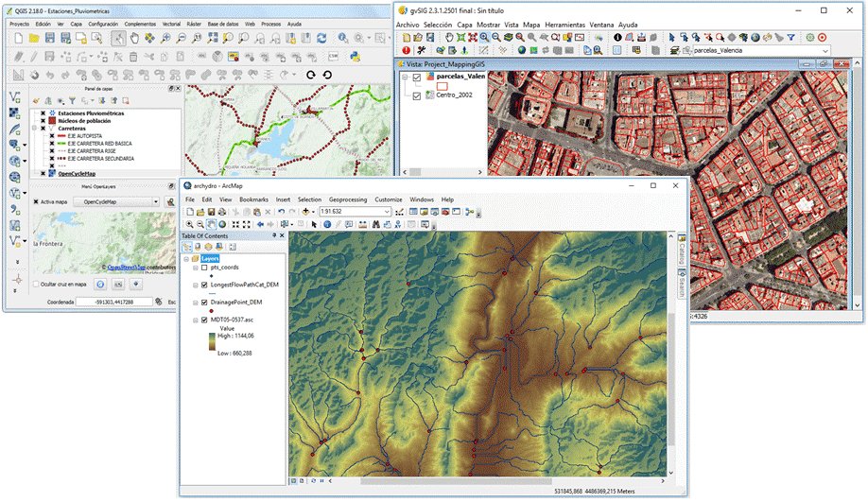This screenshot has width=868, height=502.
Task: Collapse DrainagePoint_DEM layer legend
Action: pyautogui.click(x=196, y=303)
